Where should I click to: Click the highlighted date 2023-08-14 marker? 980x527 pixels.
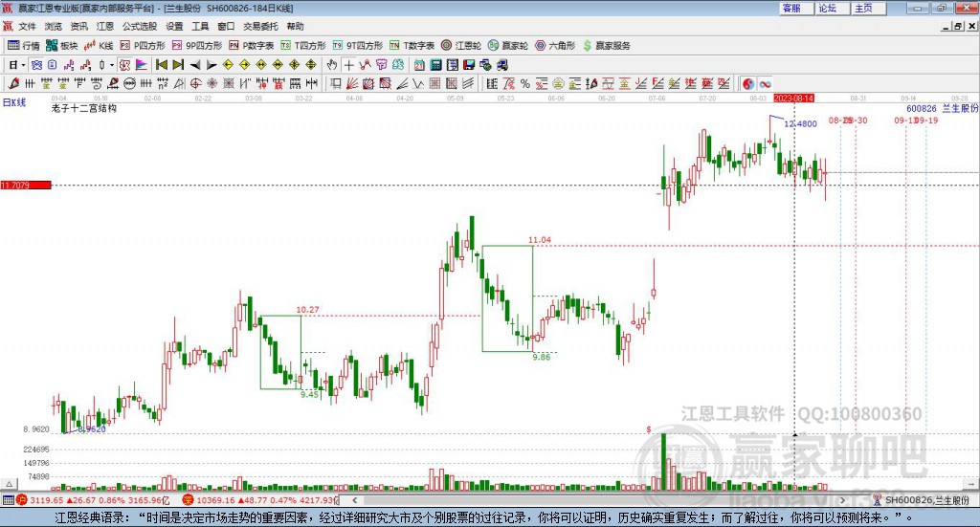click(793, 99)
